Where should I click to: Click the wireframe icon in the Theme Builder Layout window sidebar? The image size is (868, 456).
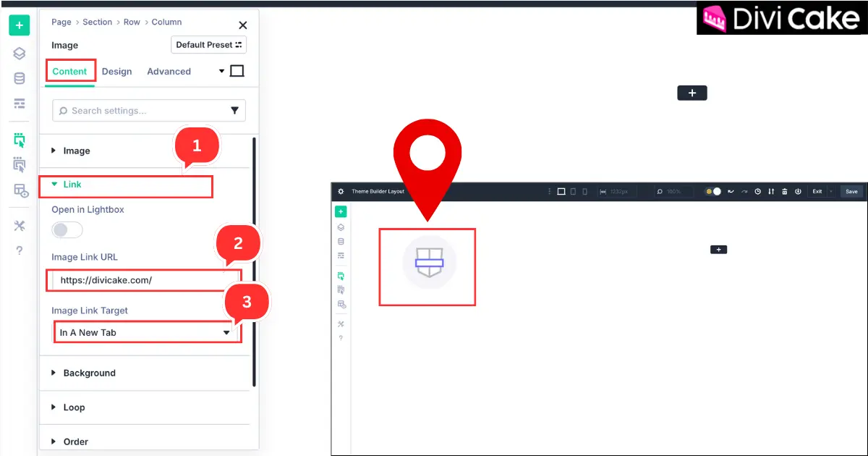click(x=341, y=256)
